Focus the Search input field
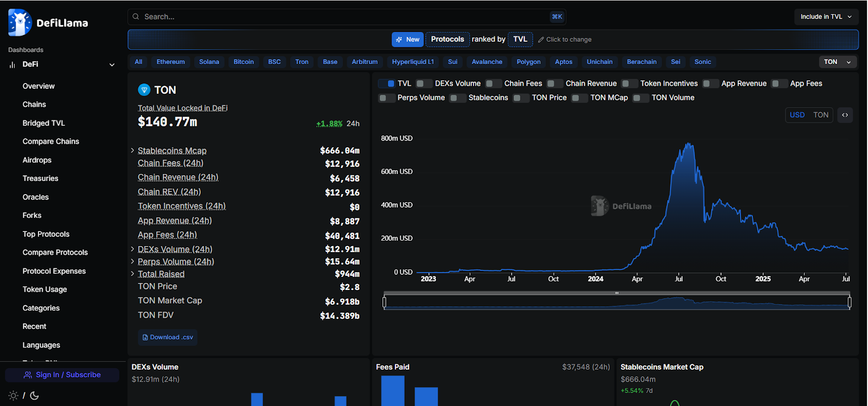 coord(347,17)
